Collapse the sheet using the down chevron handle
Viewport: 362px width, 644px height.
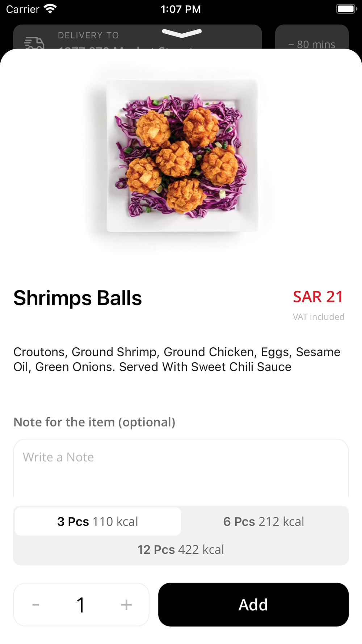(x=182, y=33)
